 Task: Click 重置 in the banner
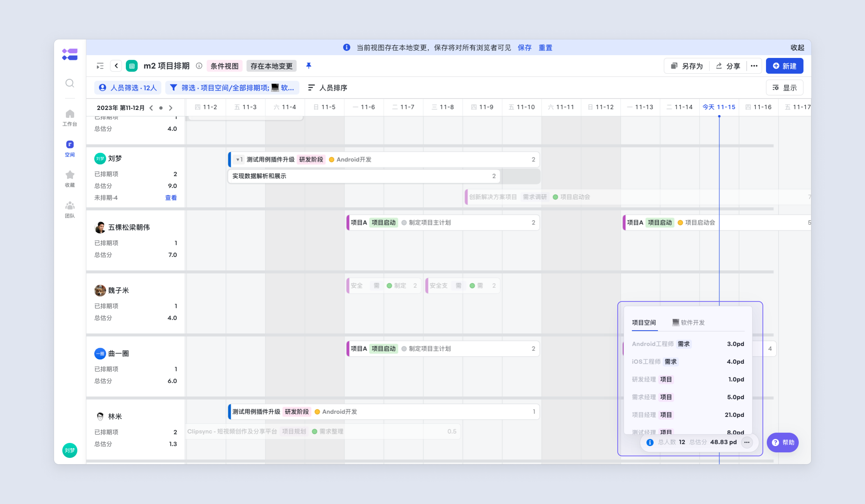[x=546, y=48]
